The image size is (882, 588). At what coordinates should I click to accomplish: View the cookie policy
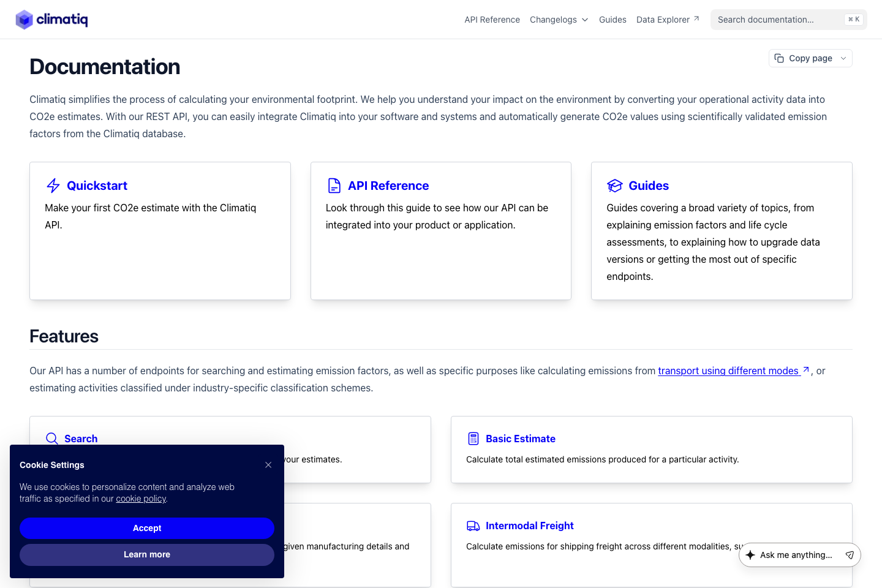140,499
